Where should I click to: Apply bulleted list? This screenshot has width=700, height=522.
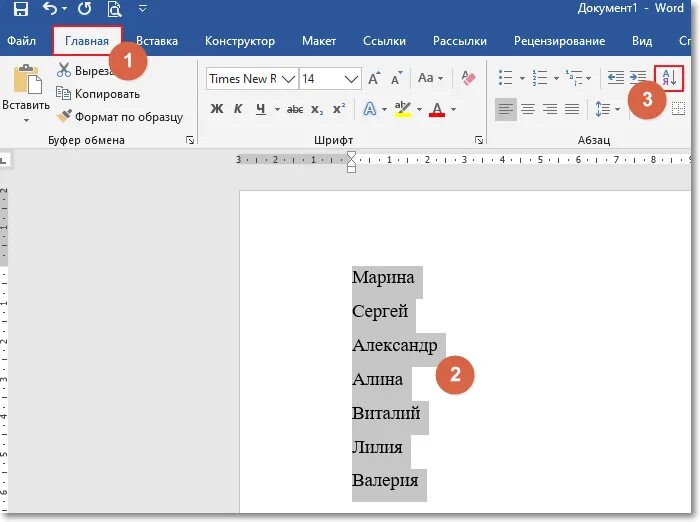tap(505, 78)
